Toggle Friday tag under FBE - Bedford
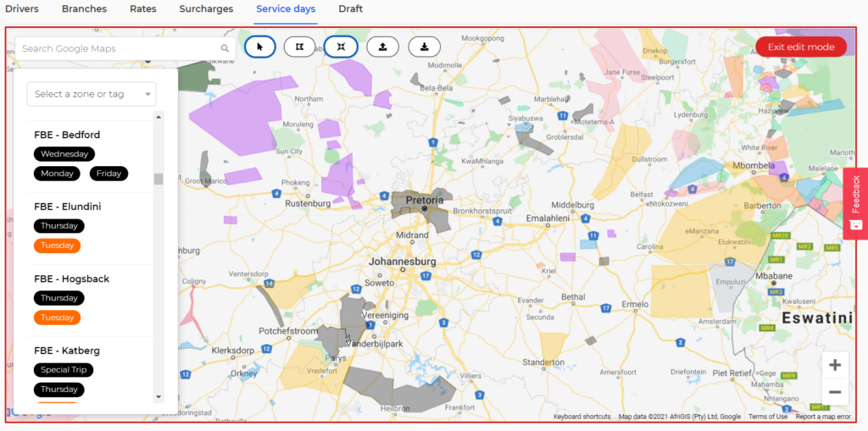Screen dimensions: 868x431 (108, 174)
